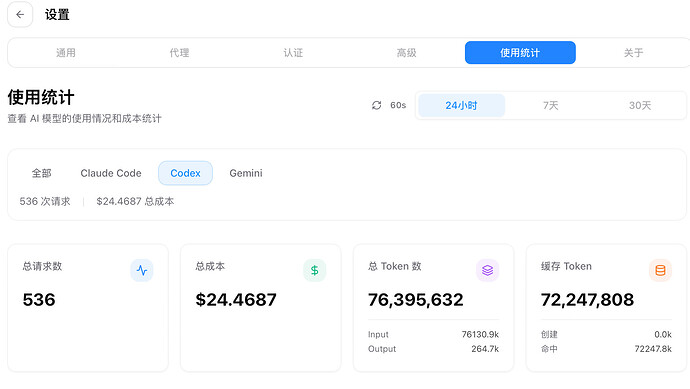Select the 7天 time range
Image resolution: width=690 pixels, height=389 pixels.
[551, 106]
